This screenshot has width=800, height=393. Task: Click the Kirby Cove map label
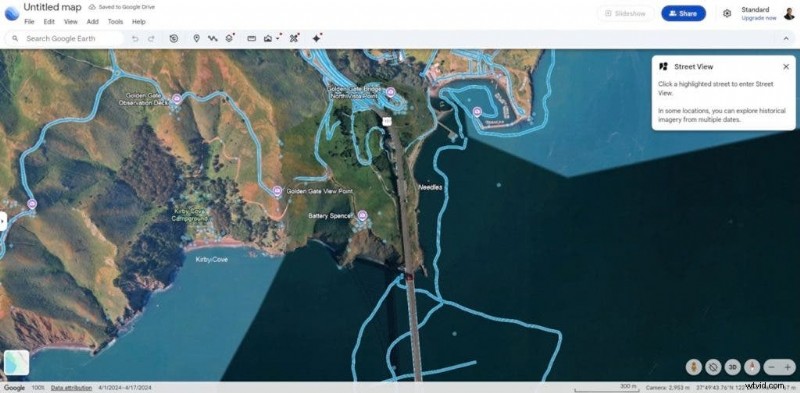click(x=212, y=259)
